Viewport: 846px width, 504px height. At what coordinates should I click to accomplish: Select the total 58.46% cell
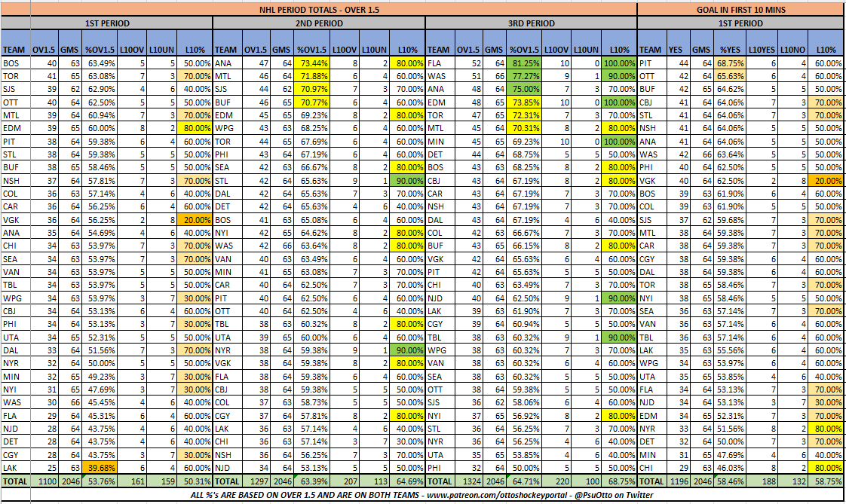(730, 481)
